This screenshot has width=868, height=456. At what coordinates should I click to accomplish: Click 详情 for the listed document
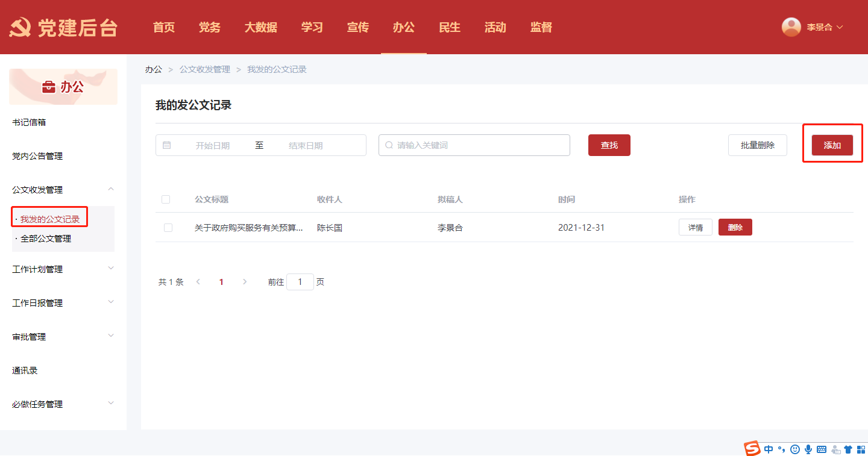695,227
